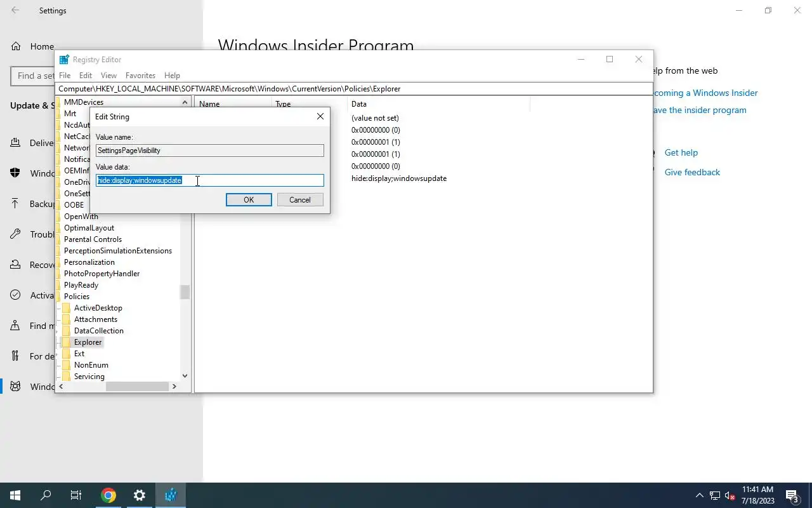812x508 pixels.
Task: Click the (value not set) data entry
Action: click(x=375, y=118)
